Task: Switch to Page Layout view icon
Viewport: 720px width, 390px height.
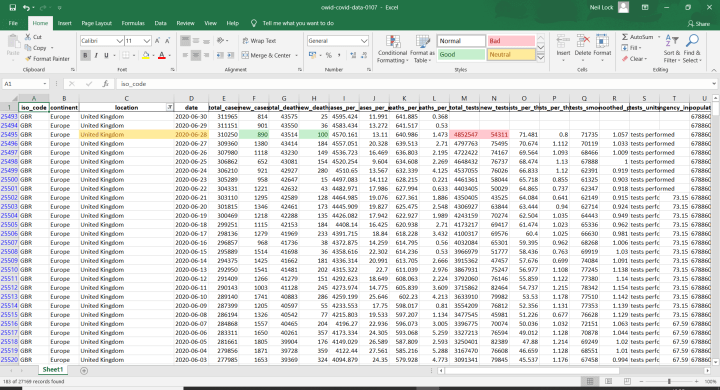Action: click(608, 381)
